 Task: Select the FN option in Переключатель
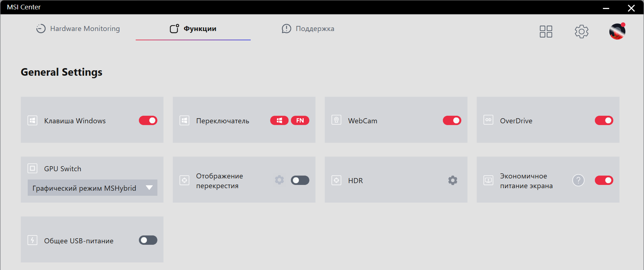click(300, 120)
